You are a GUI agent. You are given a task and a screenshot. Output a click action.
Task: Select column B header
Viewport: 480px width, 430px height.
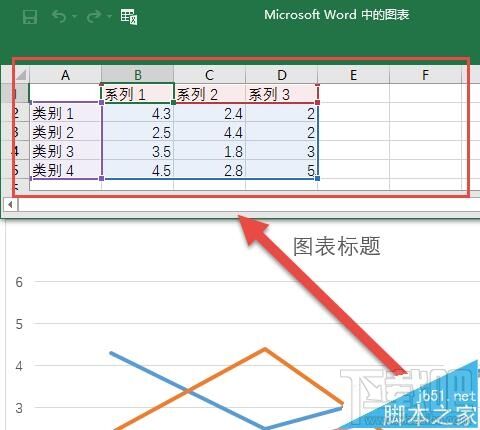click(137, 75)
